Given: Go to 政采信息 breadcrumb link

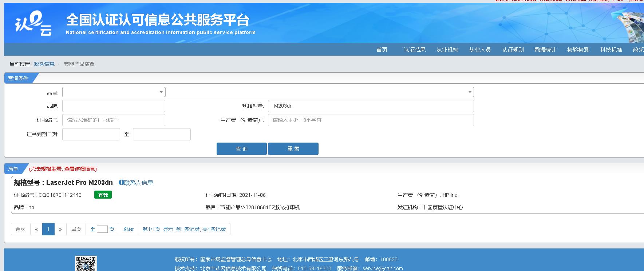Looking at the screenshot, I should [44, 64].
